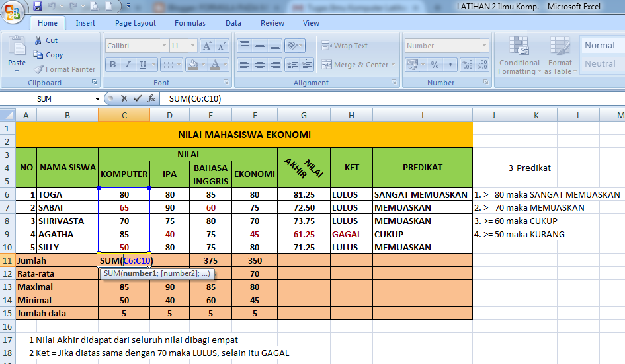Align text right
The image size is (625, 364).
(275, 65)
